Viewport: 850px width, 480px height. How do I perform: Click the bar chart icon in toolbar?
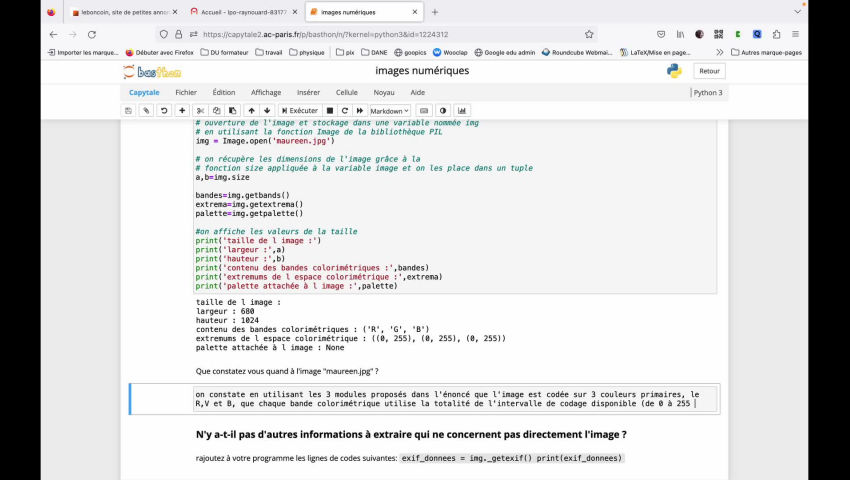click(x=462, y=110)
